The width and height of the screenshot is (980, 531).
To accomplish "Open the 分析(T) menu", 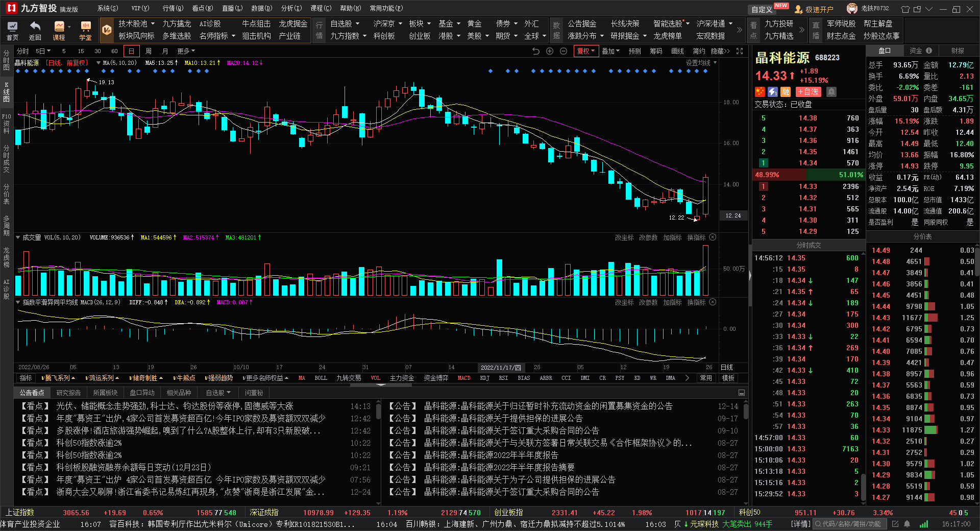I will tap(291, 8).
